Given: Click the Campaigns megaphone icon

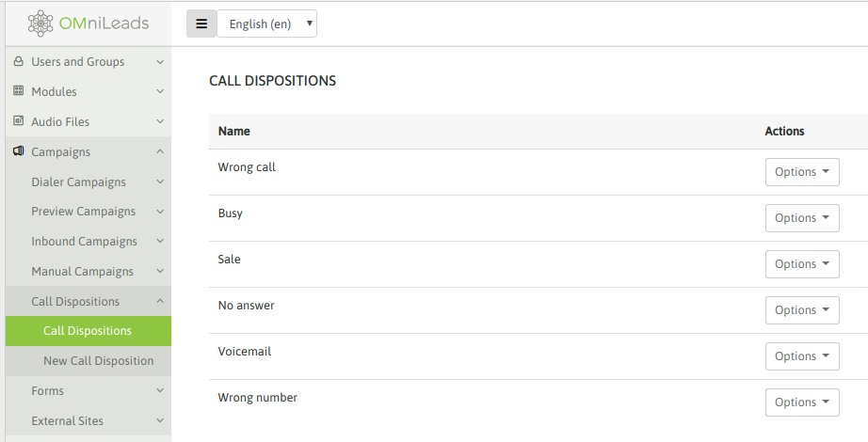Looking at the screenshot, I should coord(18,151).
